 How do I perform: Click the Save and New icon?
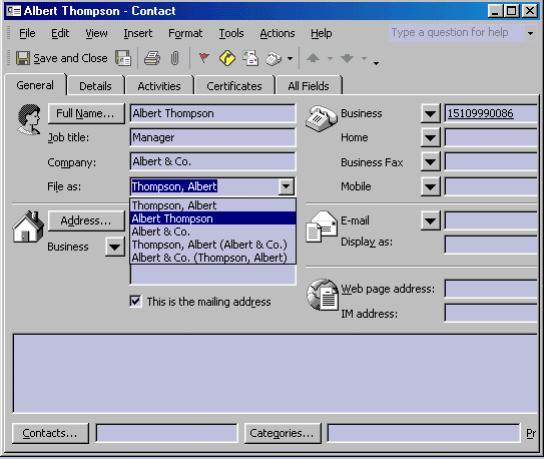click(x=123, y=58)
